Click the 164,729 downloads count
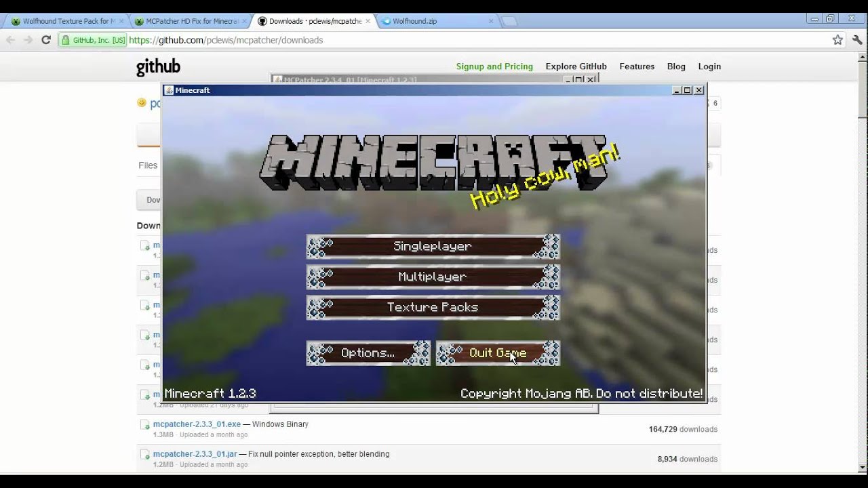This screenshot has width=868, height=488. [683, 429]
